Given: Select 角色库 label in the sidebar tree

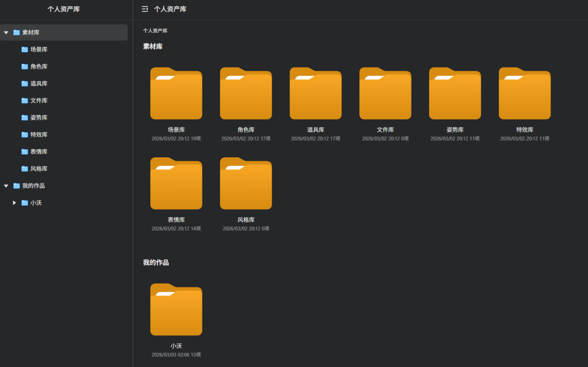Looking at the screenshot, I should [39, 66].
